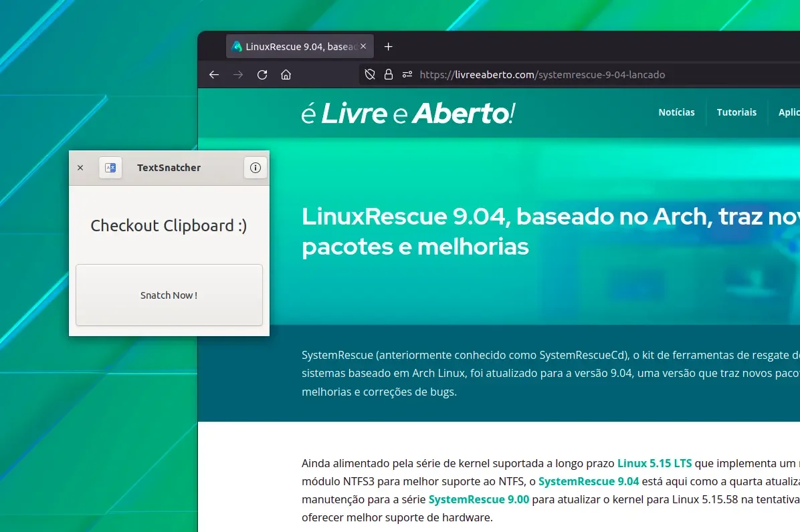Close the TextSnatcher window
The image size is (800, 532).
pyautogui.click(x=80, y=168)
